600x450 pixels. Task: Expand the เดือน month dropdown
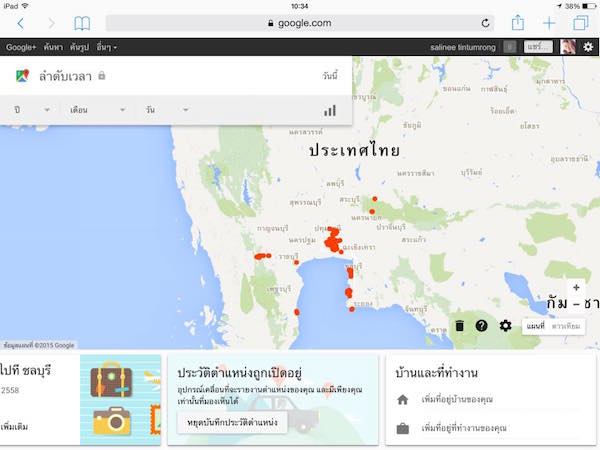97,109
